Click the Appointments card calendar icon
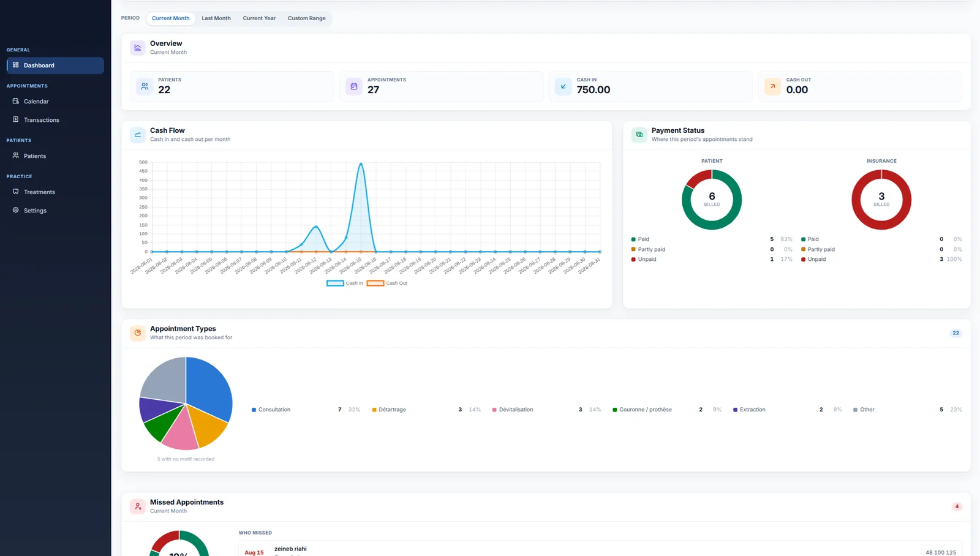980x556 pixels. tap(354, 86)
